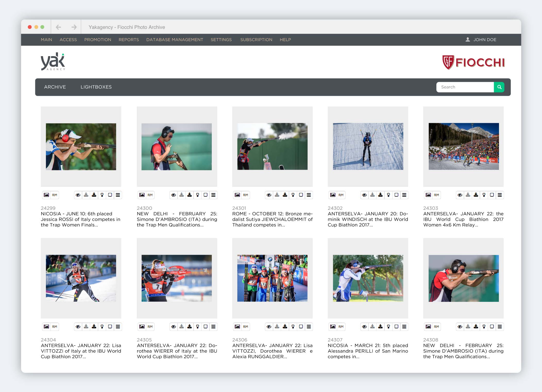Click black download icon under photo 24304
The width and height of the screenshot is (542, 392).
[x=94, y=327]
